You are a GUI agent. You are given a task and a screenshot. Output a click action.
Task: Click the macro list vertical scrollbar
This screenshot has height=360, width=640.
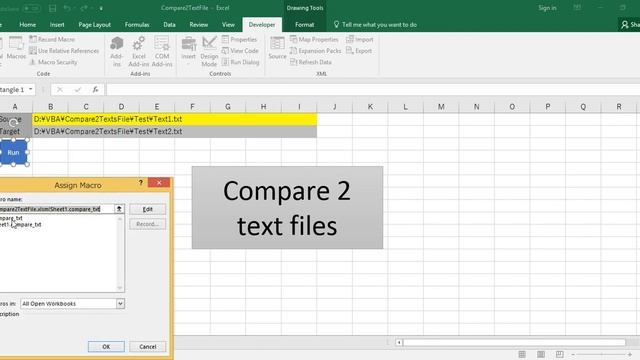tap(120, 253)
